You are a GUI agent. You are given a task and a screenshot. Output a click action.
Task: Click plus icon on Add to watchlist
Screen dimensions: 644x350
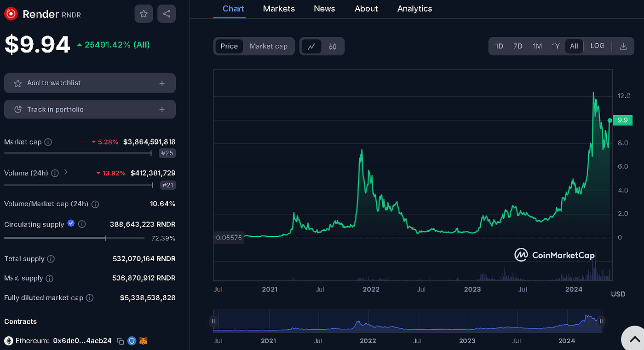tap(162, 83)
